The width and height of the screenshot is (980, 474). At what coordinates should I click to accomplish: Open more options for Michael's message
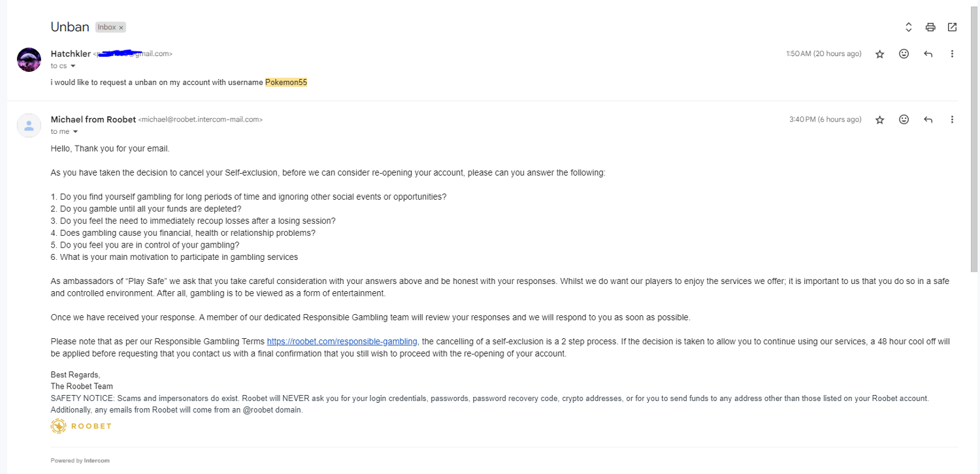[952, 119]
